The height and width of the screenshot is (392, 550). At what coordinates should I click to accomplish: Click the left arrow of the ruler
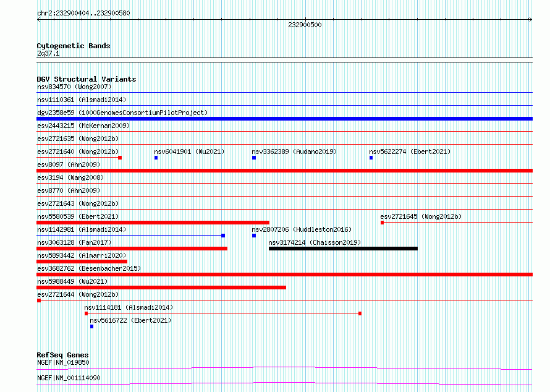coord(38,20)
